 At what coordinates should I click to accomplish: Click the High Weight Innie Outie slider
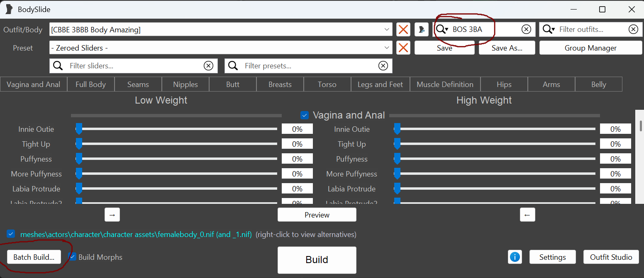pyautogui.click(x=494, y=129)
